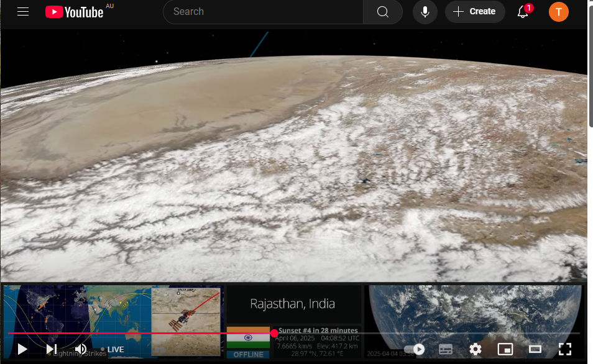
Task: Open the Create button menu
Action: pos(475,12)
